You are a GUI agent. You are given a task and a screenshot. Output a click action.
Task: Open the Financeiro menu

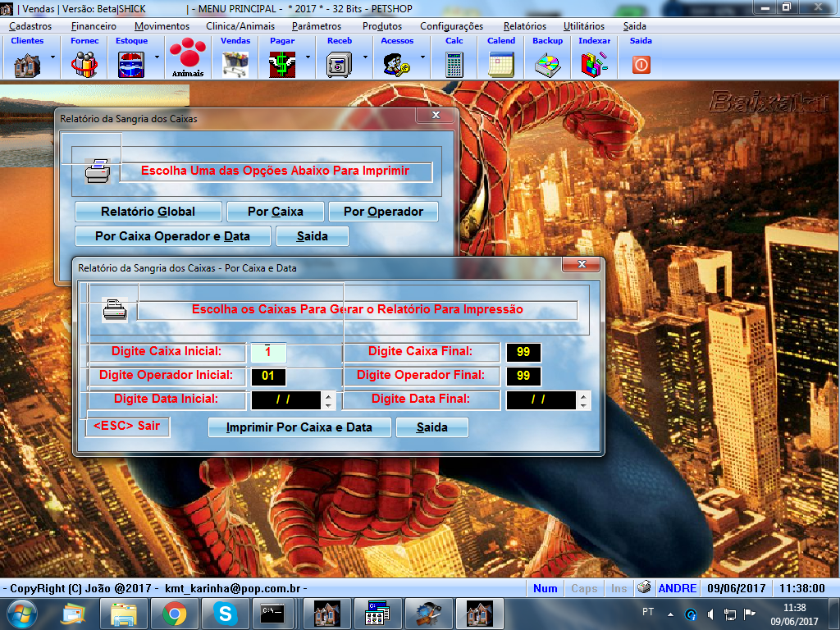(94, 25)
